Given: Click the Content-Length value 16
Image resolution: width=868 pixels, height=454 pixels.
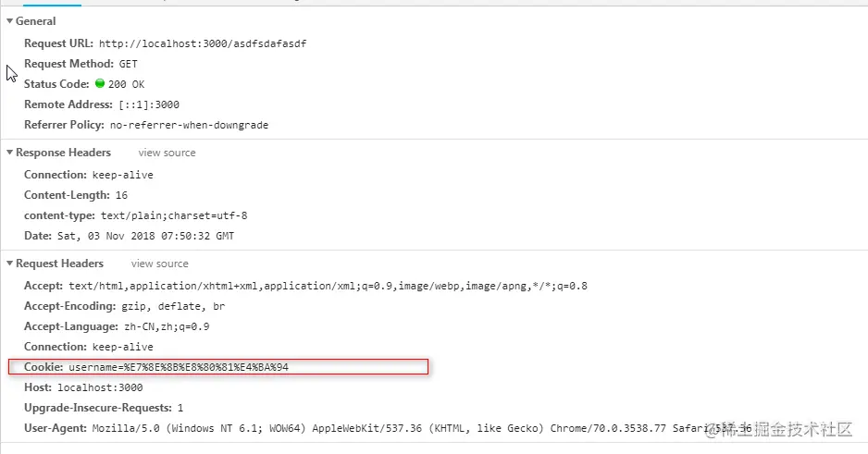Looking at the screenshot, I should point(122,195).
